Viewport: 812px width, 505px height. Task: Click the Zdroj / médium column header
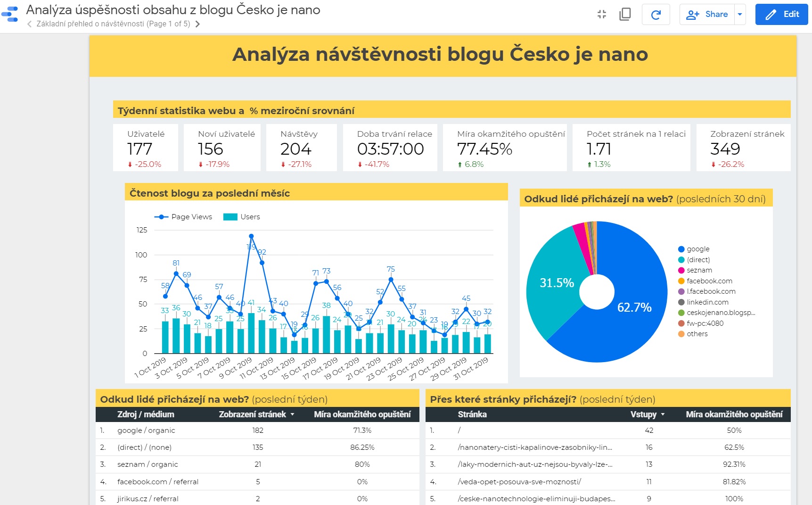pyautogui.click(x=146, y=414)
